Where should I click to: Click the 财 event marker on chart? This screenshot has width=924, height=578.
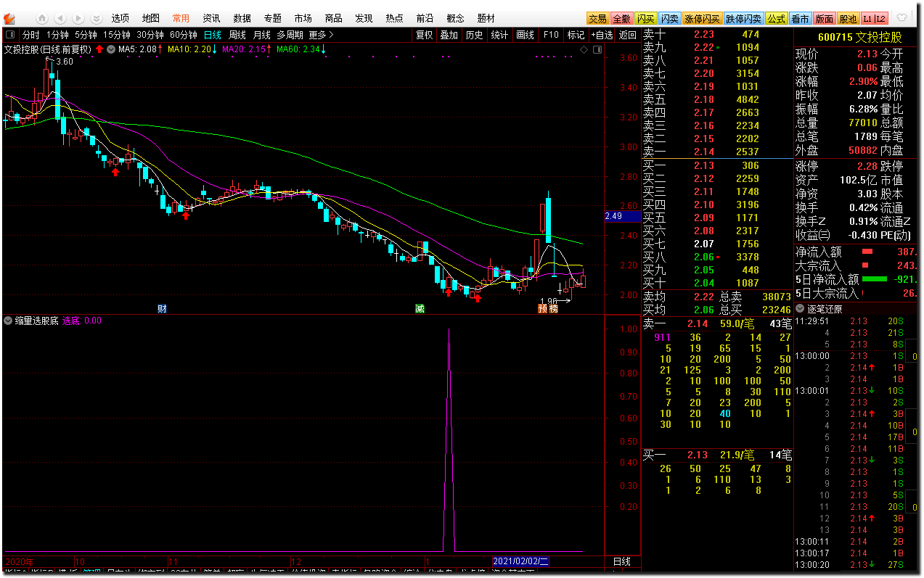162,309
